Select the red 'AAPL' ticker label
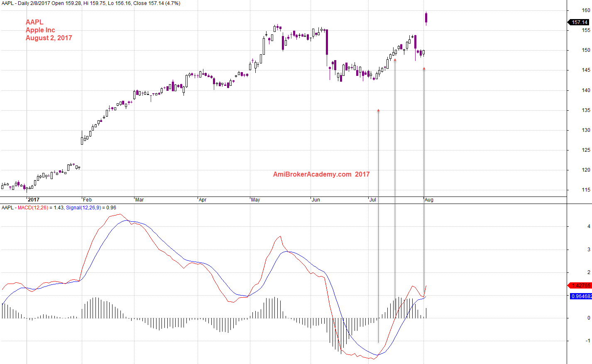 (x=34, y=22)
